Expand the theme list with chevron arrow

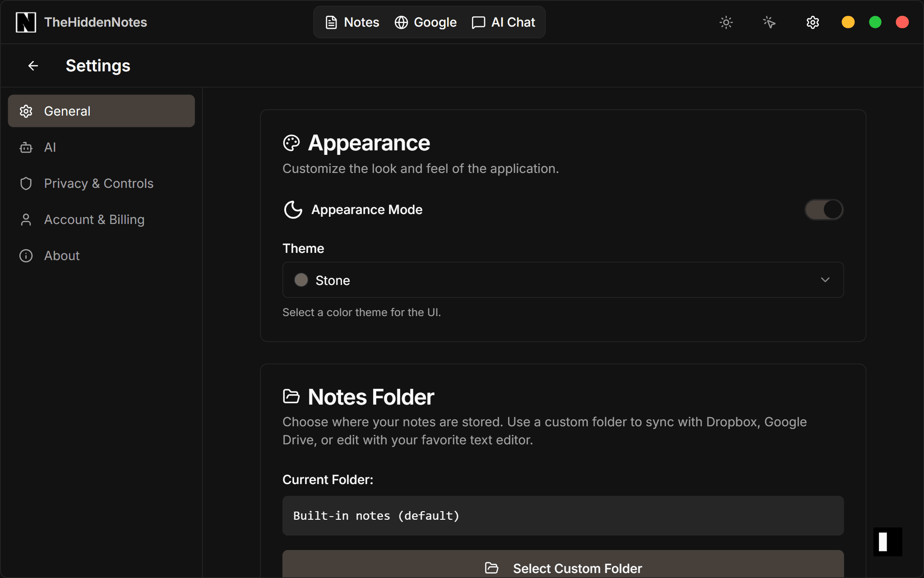click(825, 280)
